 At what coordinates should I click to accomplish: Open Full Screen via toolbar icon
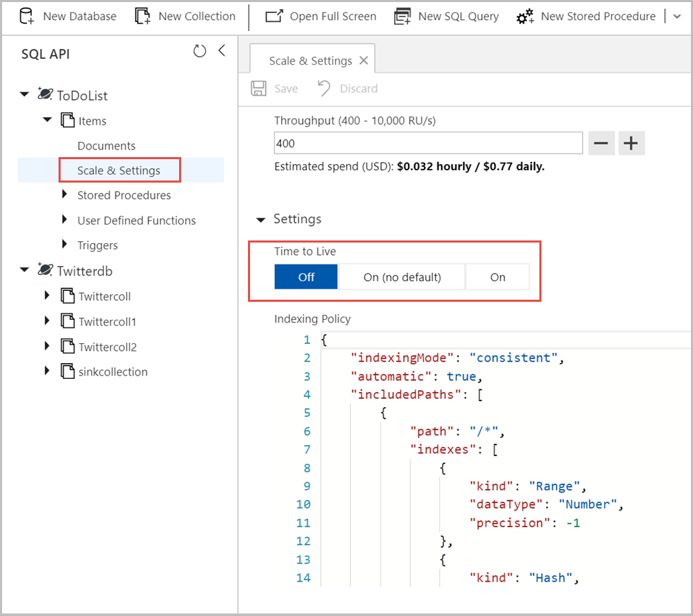point(273,16)
